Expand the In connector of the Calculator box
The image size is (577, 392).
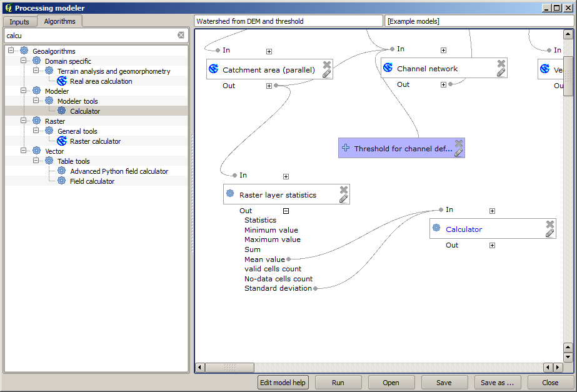pyautogui.click(x=492, y=210)
